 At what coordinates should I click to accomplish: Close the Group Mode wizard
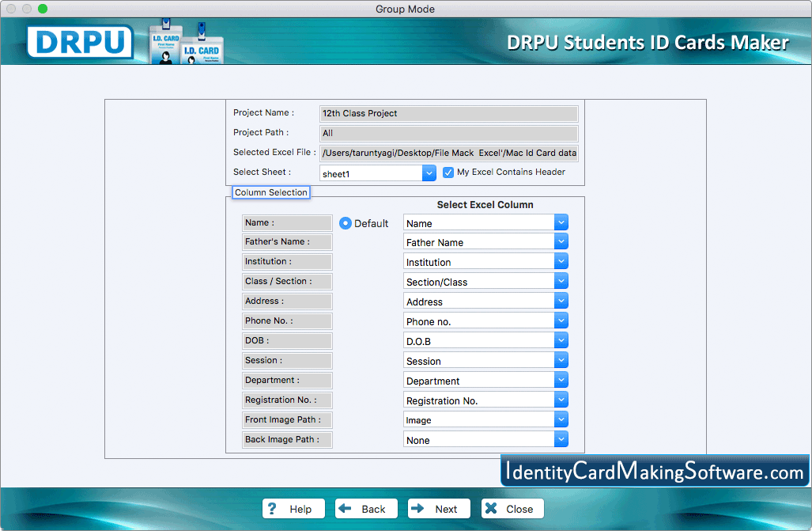point(512,509)
